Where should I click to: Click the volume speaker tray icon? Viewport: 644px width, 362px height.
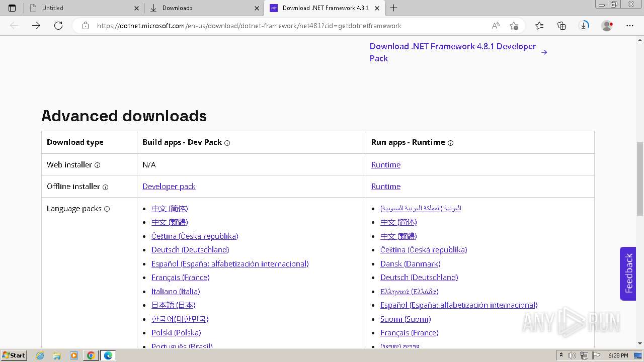[x=572, y=355]
